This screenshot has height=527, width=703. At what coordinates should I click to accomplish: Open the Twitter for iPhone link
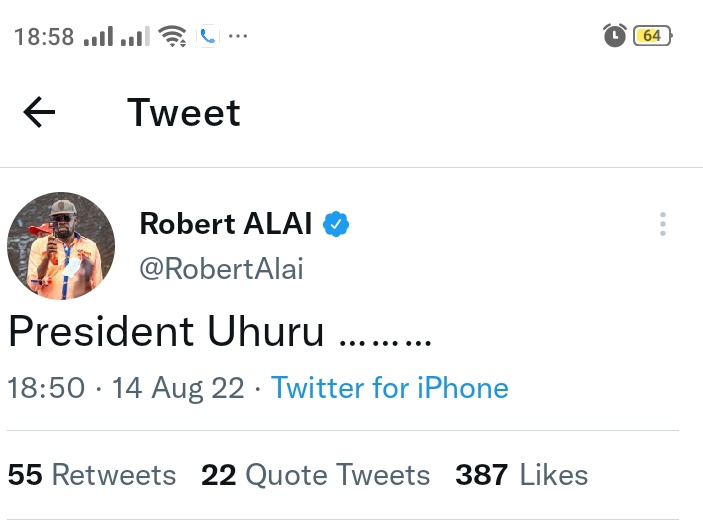tap(389, 388)
